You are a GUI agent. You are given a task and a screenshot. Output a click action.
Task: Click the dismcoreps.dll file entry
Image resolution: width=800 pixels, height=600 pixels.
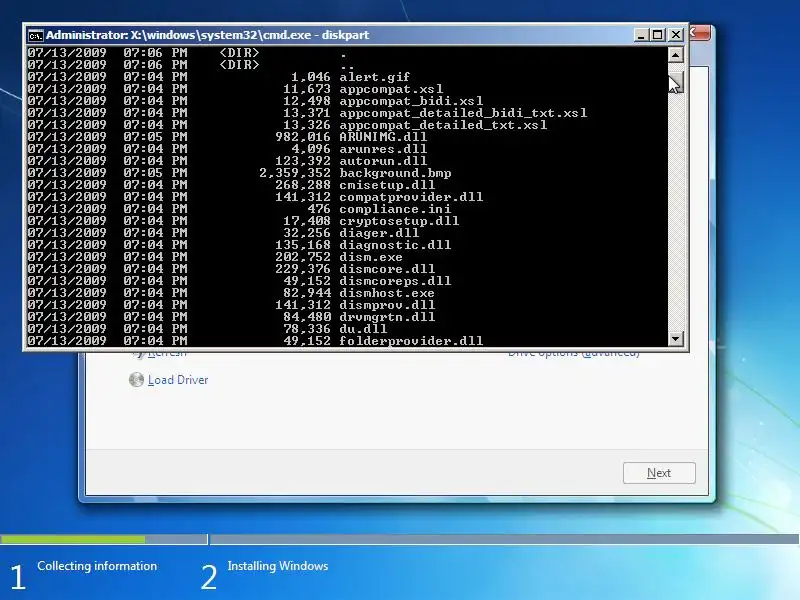coord(395,281)
